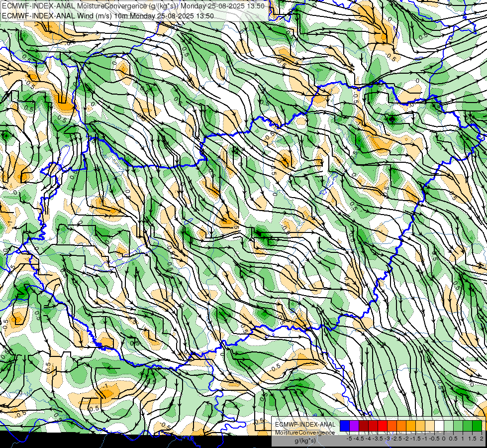Select the -3.5 legend scale value

click(378, 439)
